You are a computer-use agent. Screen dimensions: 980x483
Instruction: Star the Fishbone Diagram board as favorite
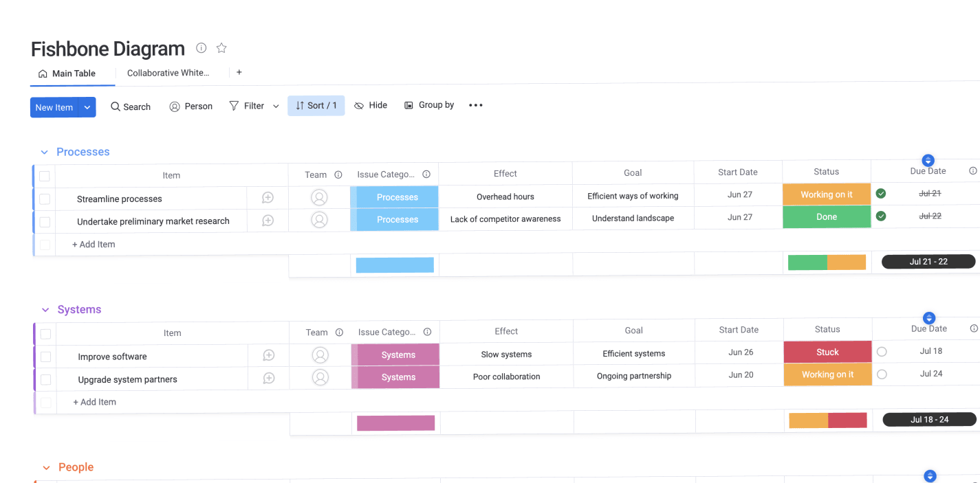(x=221, y=48)
